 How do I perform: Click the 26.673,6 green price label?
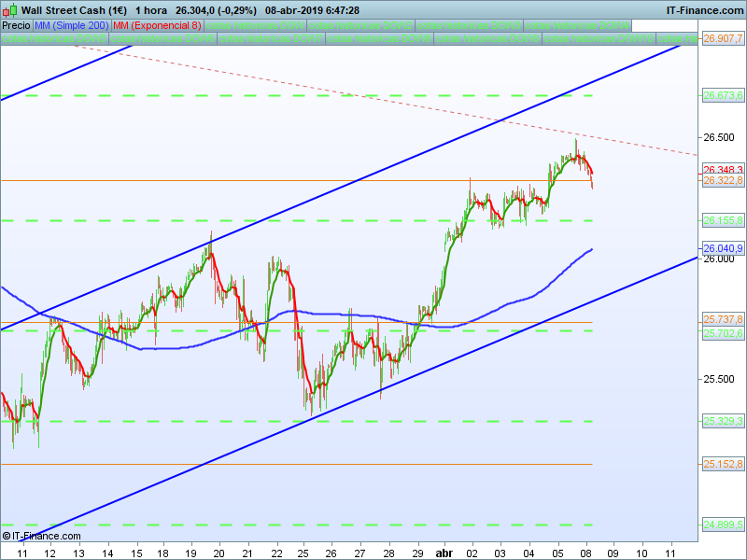click(723, 96)
